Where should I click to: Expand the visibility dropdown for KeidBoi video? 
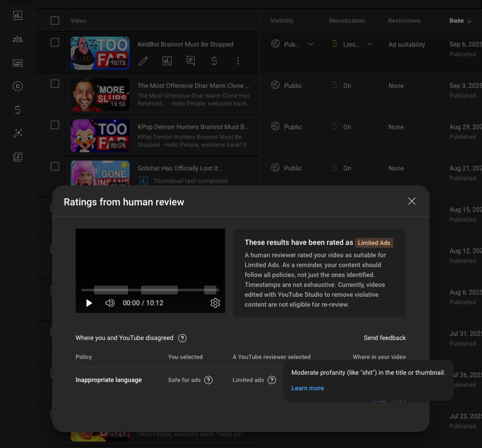coord(311,44)
